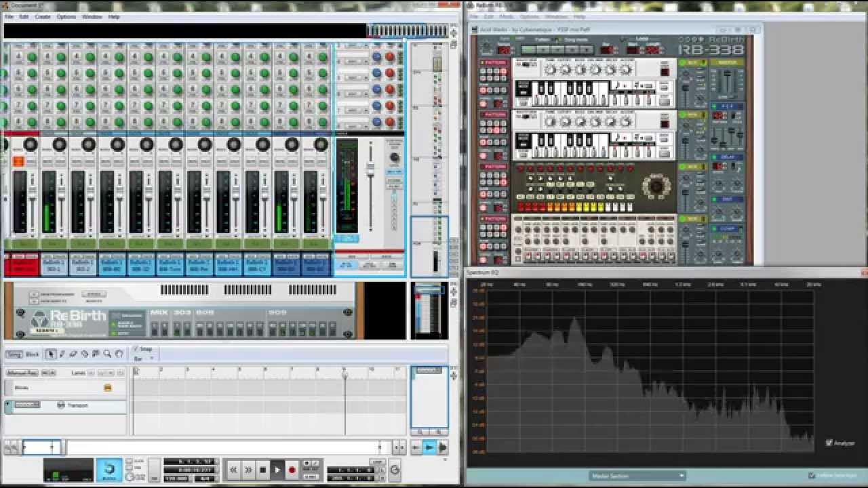Click the ReBirth MASTER section label
Screen dimensions: 868x488
point(727,62)
